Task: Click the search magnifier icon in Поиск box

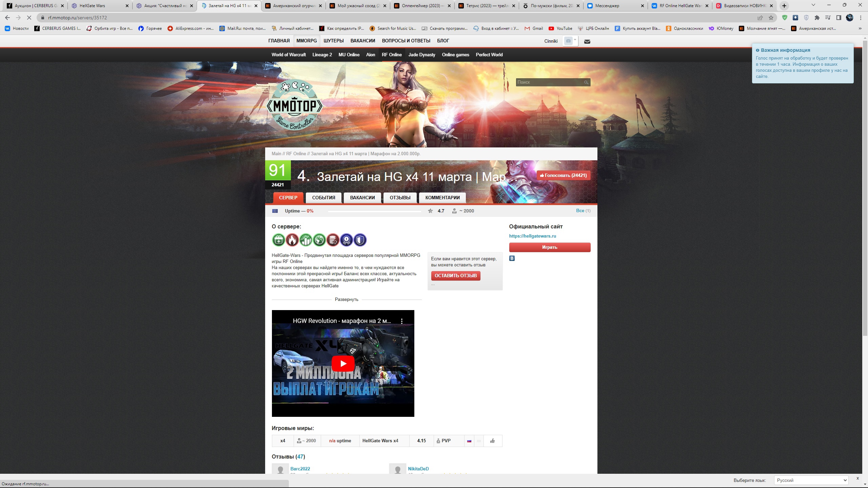Action: [x=586, y=82]
